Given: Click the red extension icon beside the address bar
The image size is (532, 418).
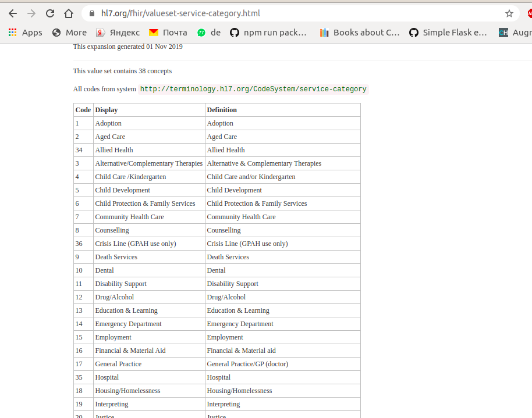Looking at the screenshot, I should (530, 13).
